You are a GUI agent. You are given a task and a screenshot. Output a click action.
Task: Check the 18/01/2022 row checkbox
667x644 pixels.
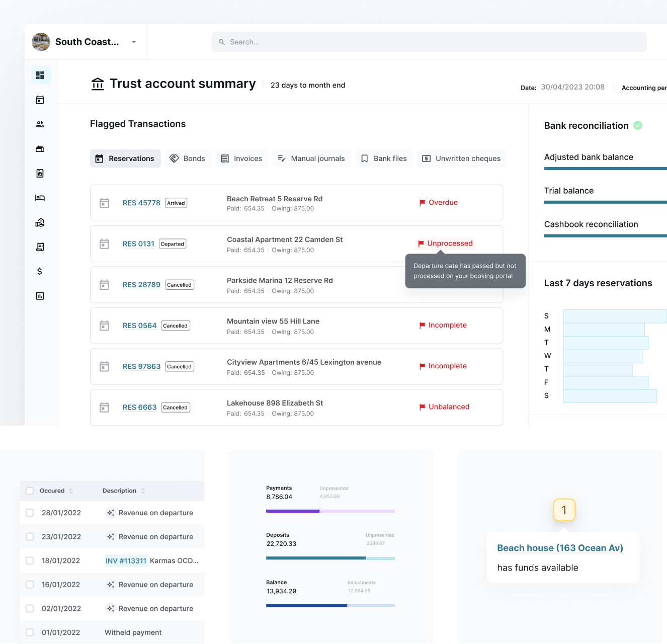click(30, 560)
